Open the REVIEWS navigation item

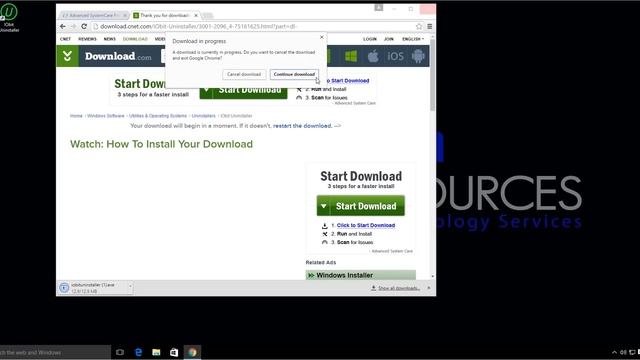(87, 39)
